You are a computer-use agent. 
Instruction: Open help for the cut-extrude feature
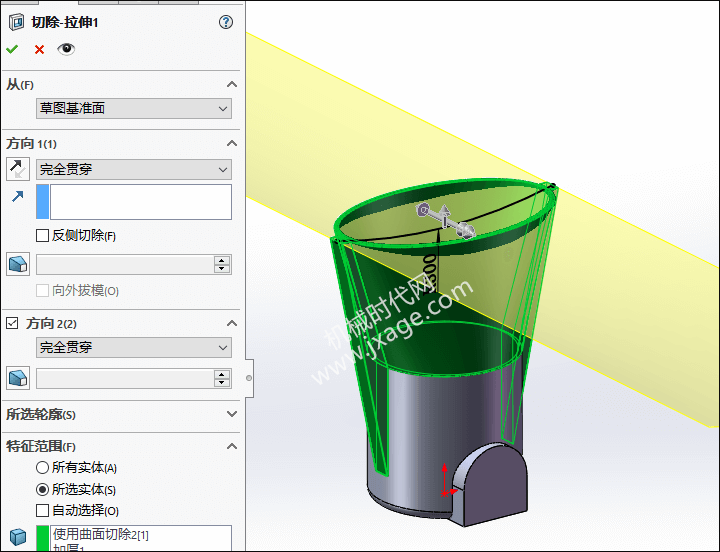pos(225,22)
